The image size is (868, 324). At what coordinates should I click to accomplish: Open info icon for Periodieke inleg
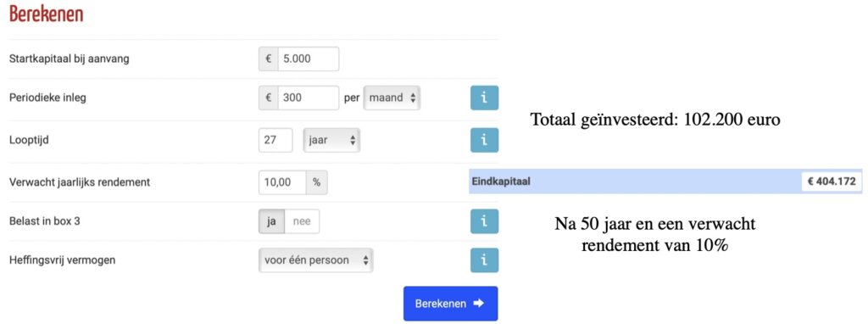[484, 98]
